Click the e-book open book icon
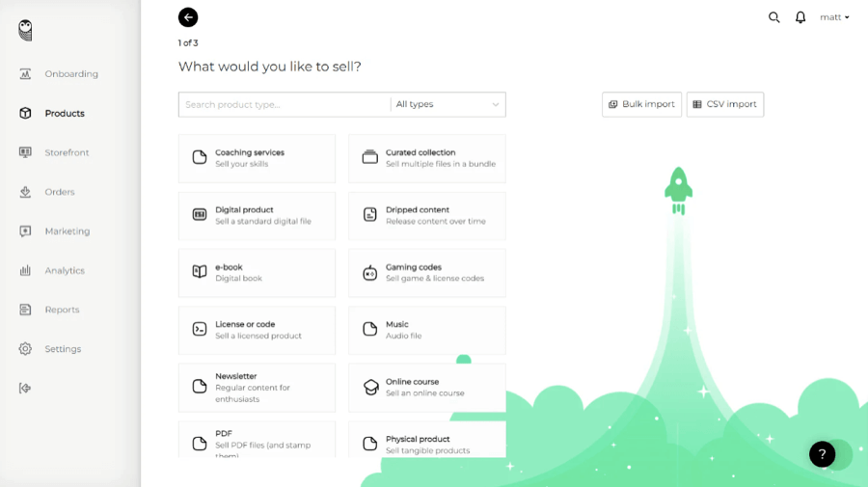The height and width of the screenshot is (487, 868). (200, 272)
